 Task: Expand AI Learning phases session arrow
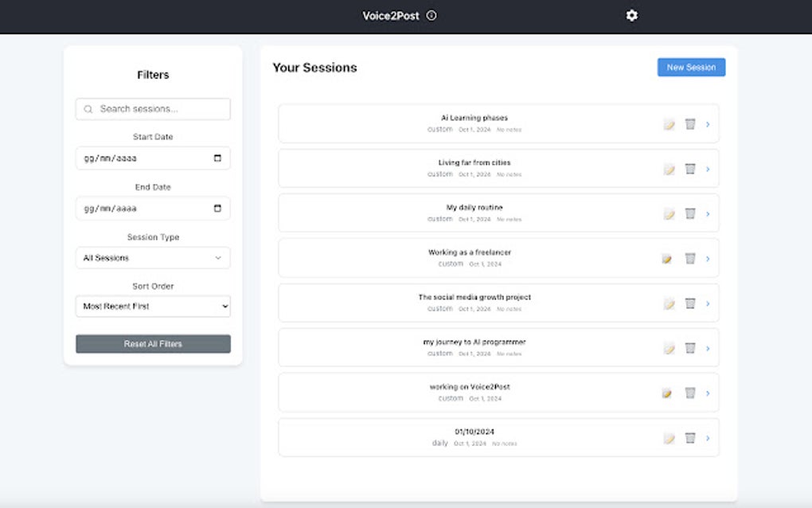click(x=708, y=124)
